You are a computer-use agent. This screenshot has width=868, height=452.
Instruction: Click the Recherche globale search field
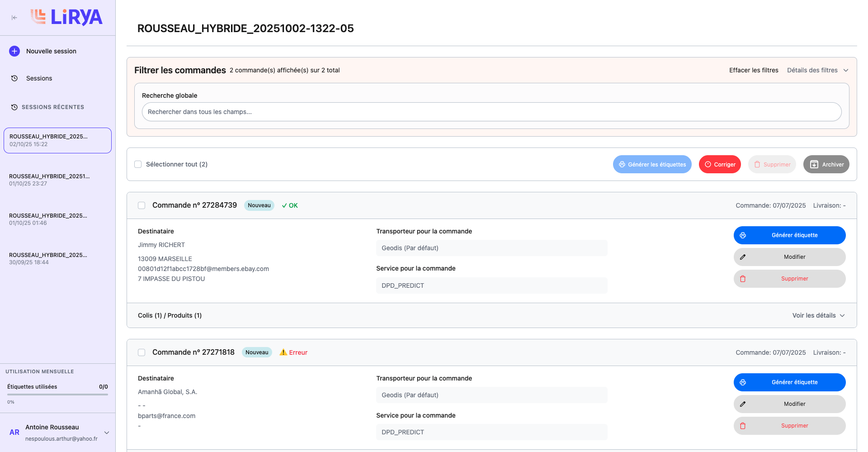[x=491, y=112]
